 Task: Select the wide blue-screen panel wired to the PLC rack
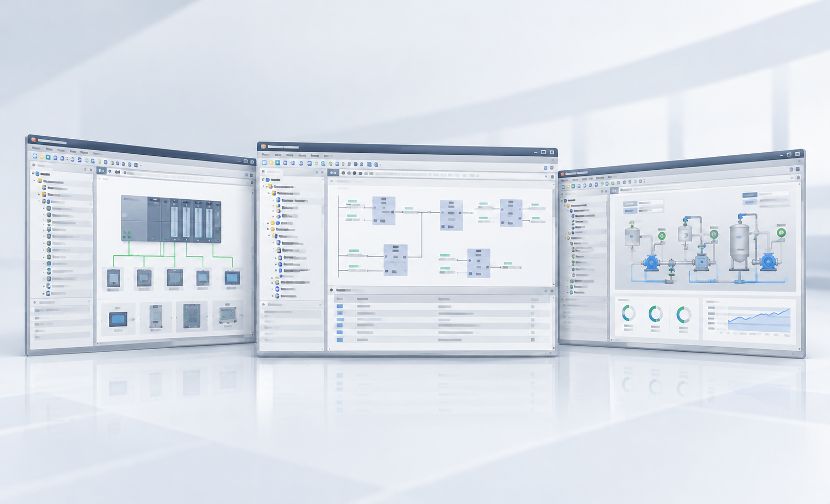232,279
